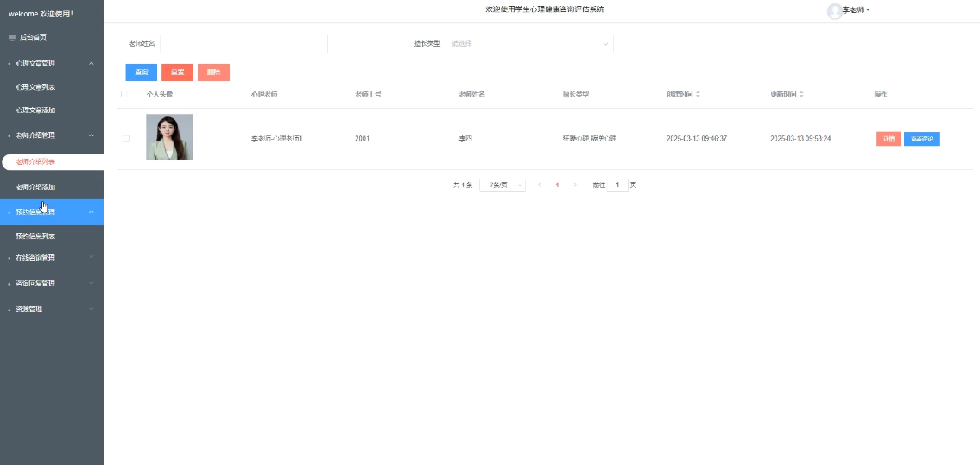Image resolution: width=980 pixels, height=465 pixels.
Task: Sort by 创建时间 using its sort arrows
Action: (699, 94)
